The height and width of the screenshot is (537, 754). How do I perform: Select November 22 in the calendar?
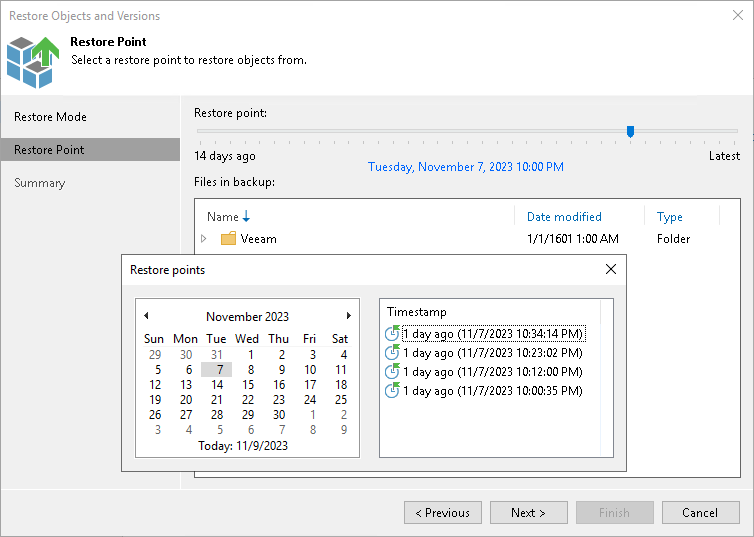tap(248, 400)
